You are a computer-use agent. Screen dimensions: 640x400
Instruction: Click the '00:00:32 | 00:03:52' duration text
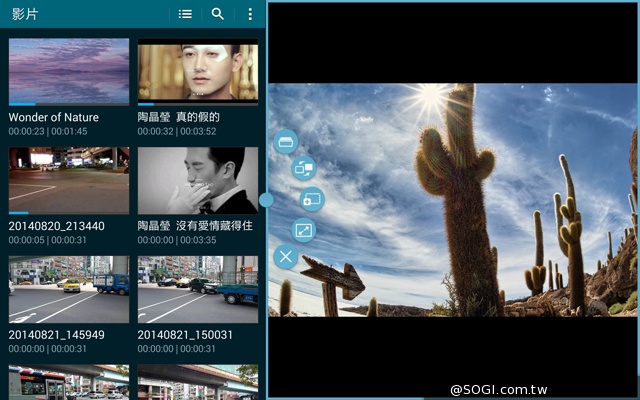(177, 131)
